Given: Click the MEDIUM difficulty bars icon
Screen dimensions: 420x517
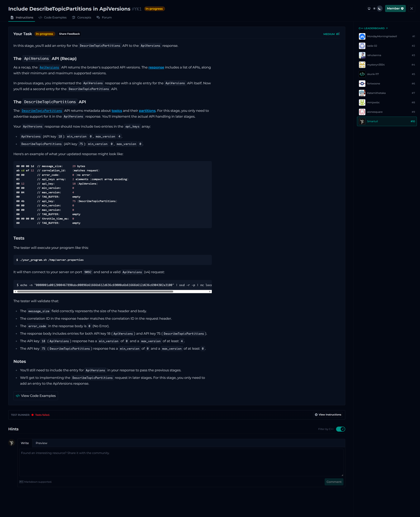Looking at the screenshot, I should (x=338, y=34).
